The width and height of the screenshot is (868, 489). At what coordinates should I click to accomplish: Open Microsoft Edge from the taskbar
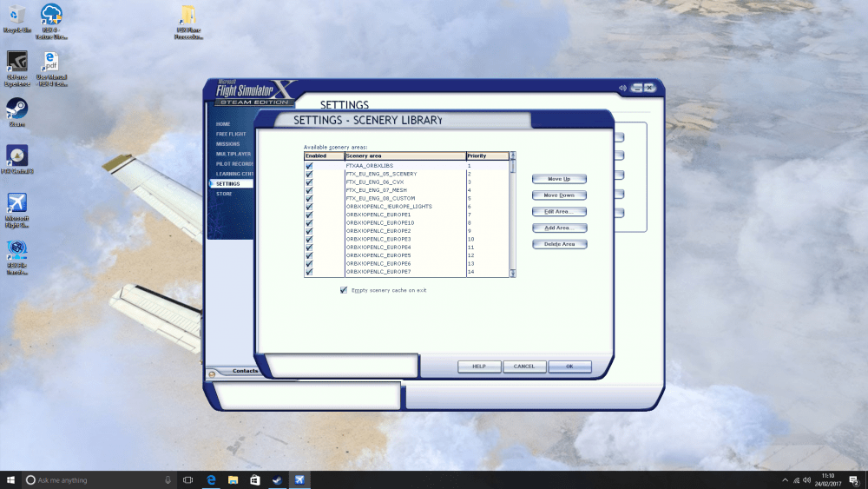211,480
